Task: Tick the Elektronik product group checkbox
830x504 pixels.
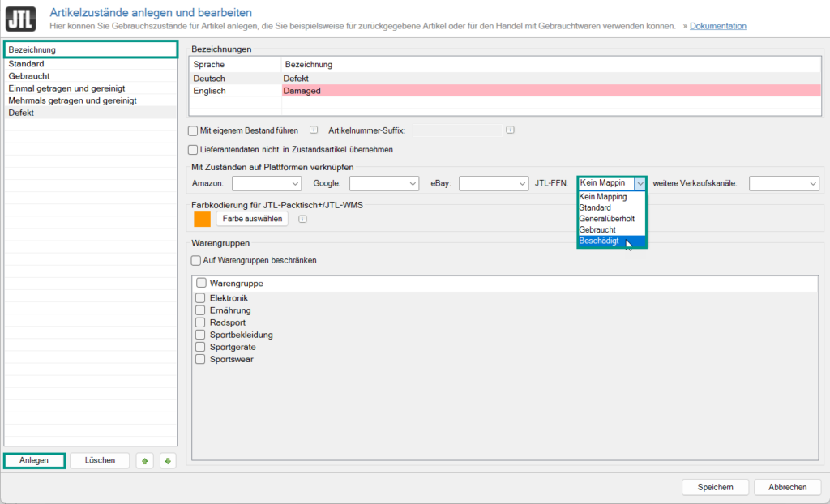Action: click(x=200, y=298)
